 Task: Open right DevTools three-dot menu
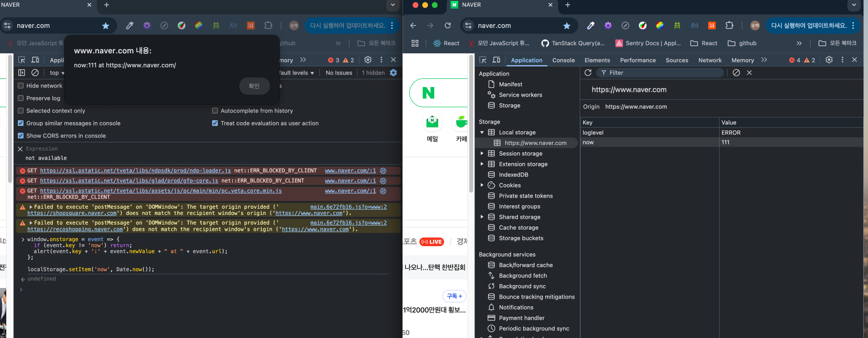click(x=842, y=60)
